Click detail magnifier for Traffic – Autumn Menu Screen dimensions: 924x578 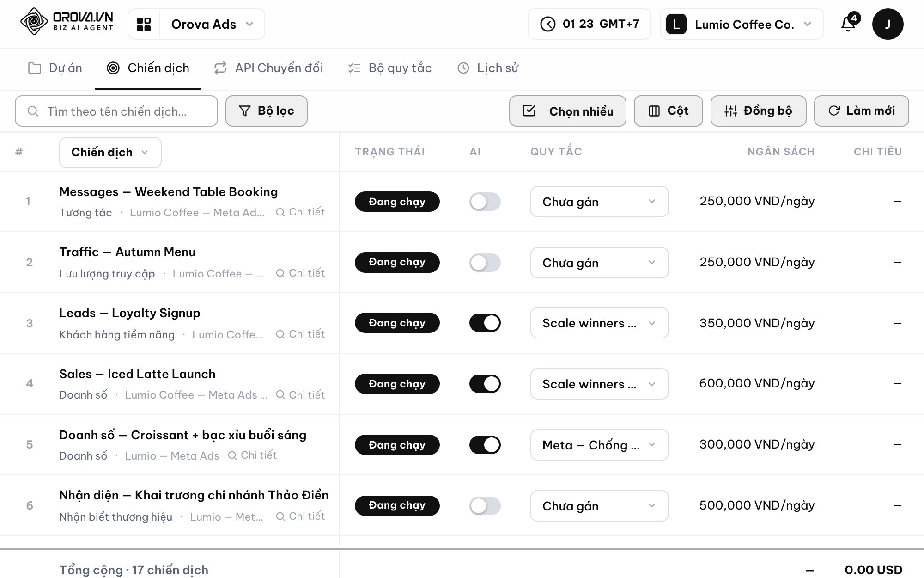click(280, 273)
